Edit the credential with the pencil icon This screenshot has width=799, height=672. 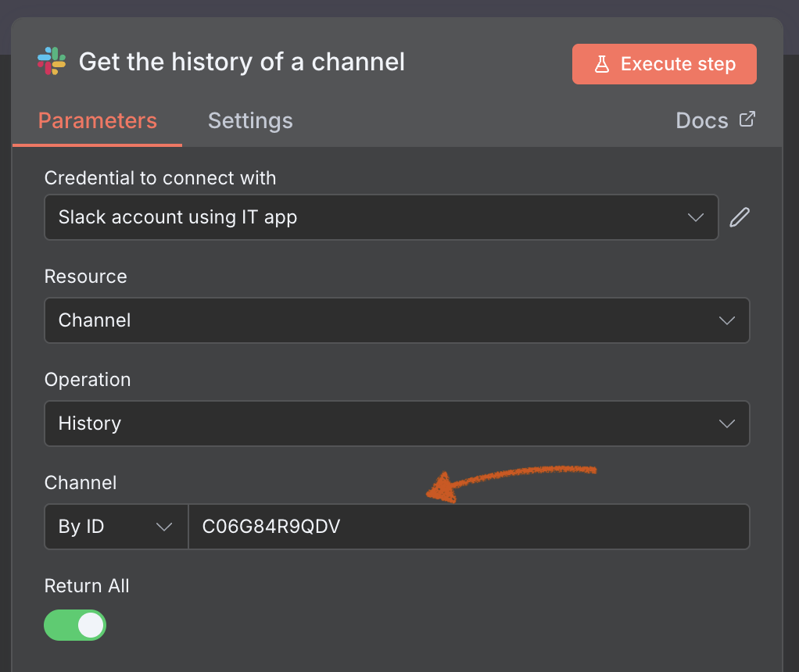tap(740, 217)
